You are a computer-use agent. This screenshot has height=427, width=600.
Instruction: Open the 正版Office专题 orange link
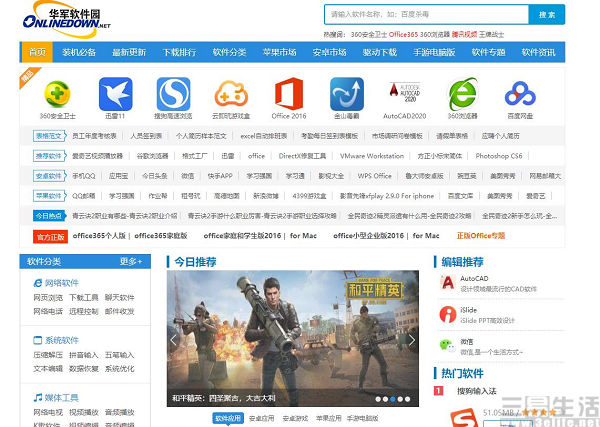point(481,236)
